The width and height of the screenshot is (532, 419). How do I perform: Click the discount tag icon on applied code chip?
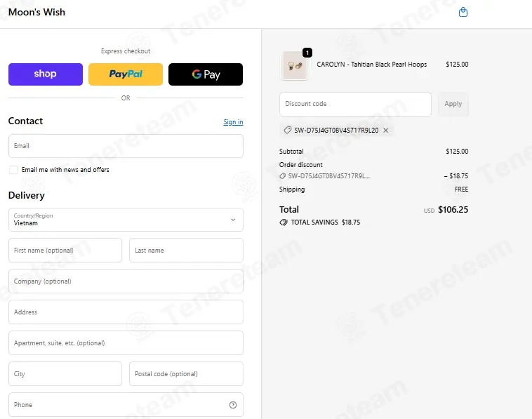click(x=287, y=131)
